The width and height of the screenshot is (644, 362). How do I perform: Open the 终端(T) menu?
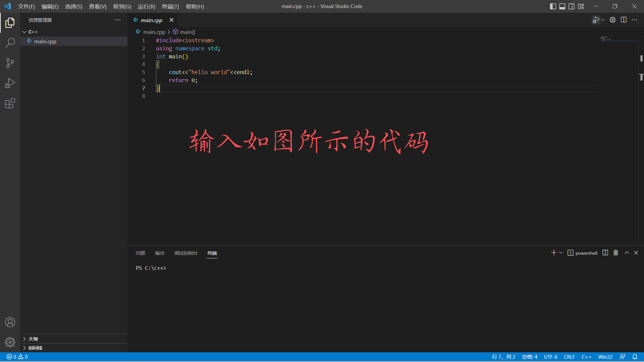point(170,6)
